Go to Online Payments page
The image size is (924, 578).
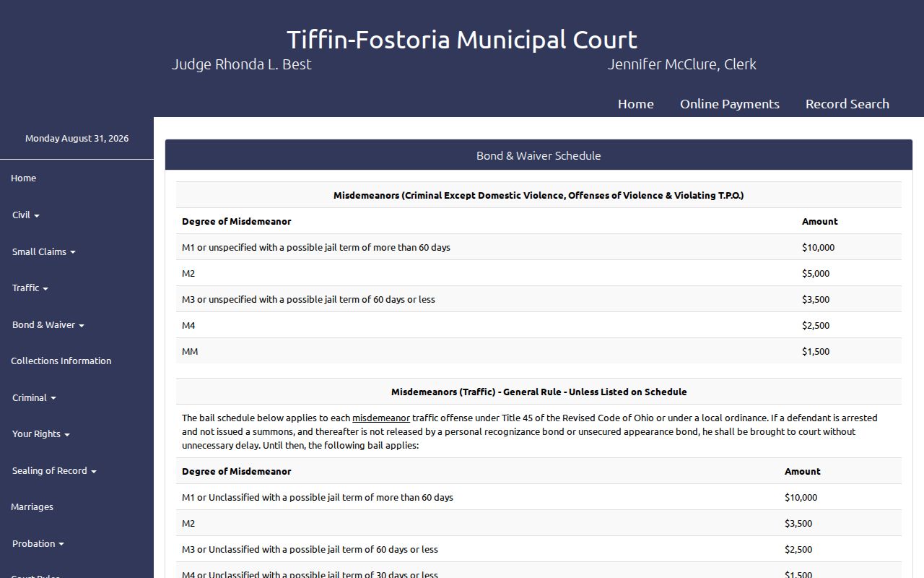coord(729,104)
